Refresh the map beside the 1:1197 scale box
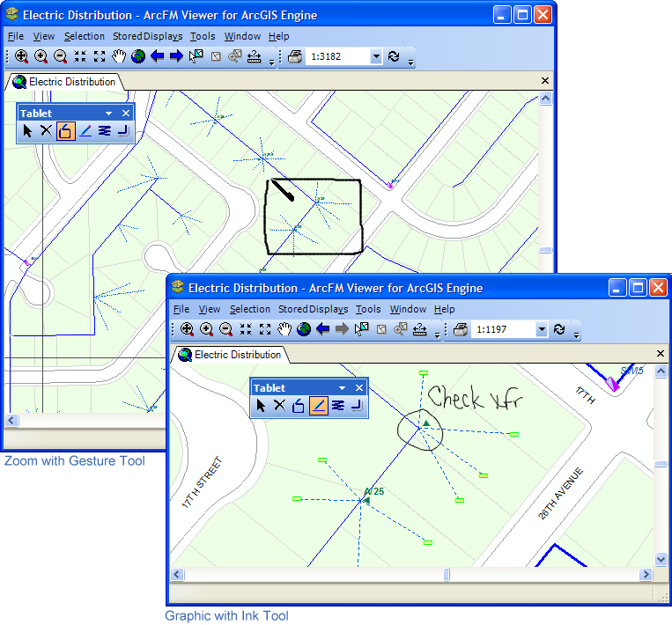672x625 pixels. (x=558, y=329)
